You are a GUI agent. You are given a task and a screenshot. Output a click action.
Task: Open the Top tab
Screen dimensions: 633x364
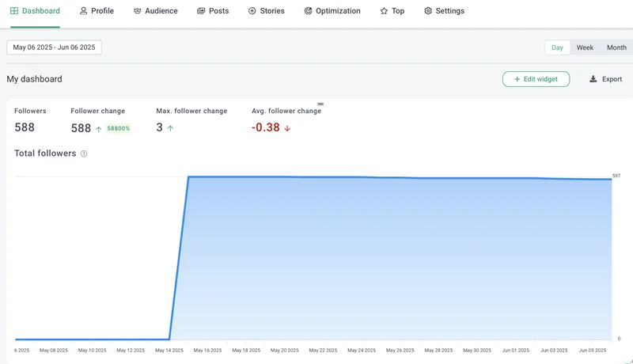392,11
